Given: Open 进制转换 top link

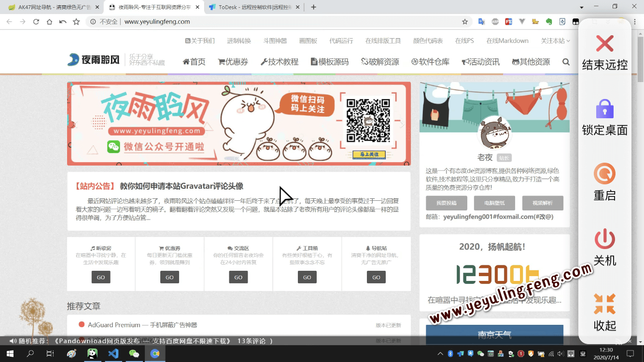Looking at the screenshot, I should (x=239, y=41).
